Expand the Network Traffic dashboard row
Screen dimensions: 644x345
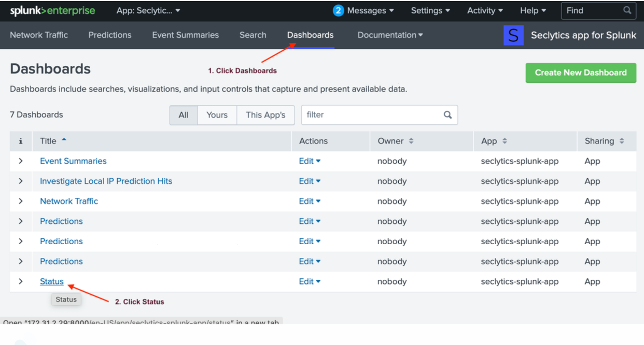click(21, 201)
